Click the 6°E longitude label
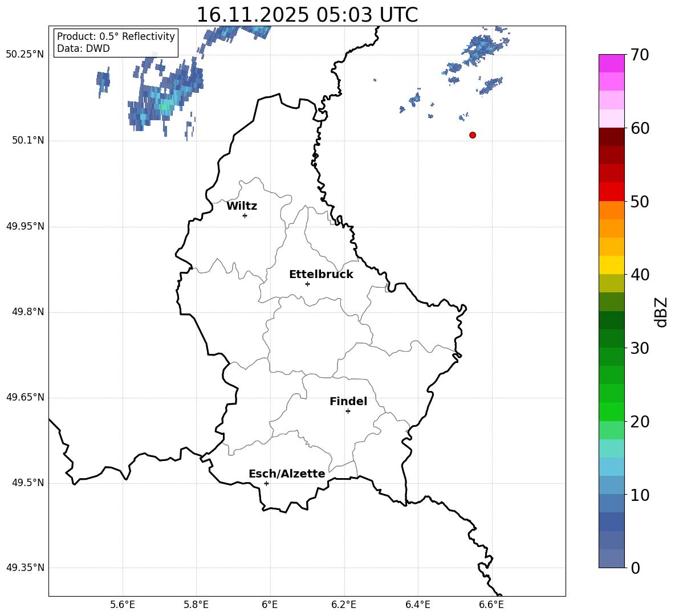Image resolution: width=675 pixels, height=616 pixels. [x=270, y=605]
